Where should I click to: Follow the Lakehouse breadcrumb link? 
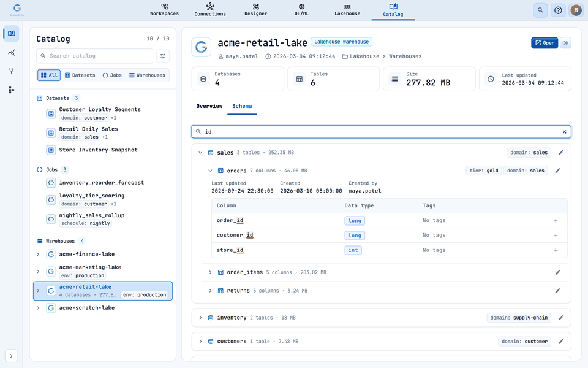364,56
